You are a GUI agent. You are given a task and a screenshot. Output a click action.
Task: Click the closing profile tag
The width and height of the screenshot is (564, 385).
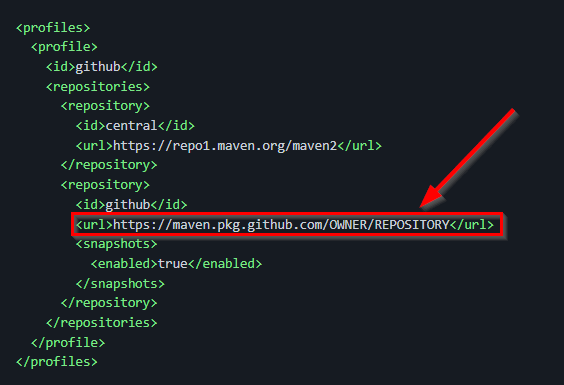pyautogui.click(x=68, y=343)
